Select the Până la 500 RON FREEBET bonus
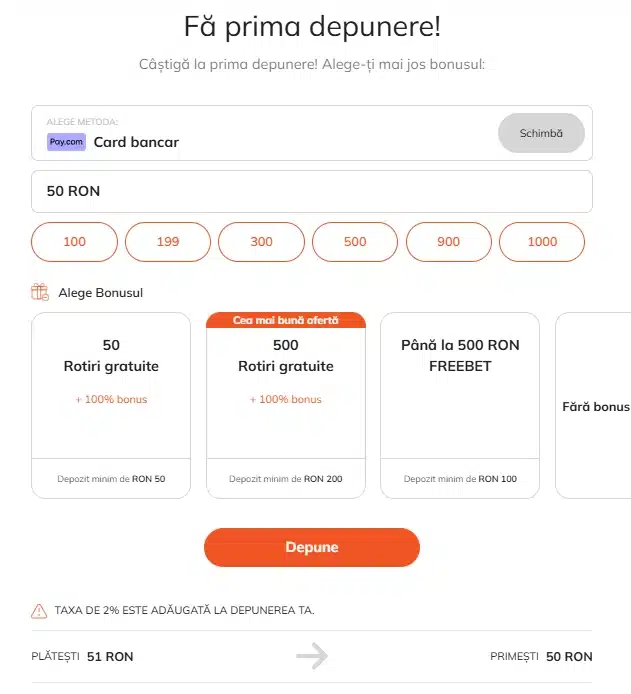The image size is (631, 694). [x=460, y=390]
